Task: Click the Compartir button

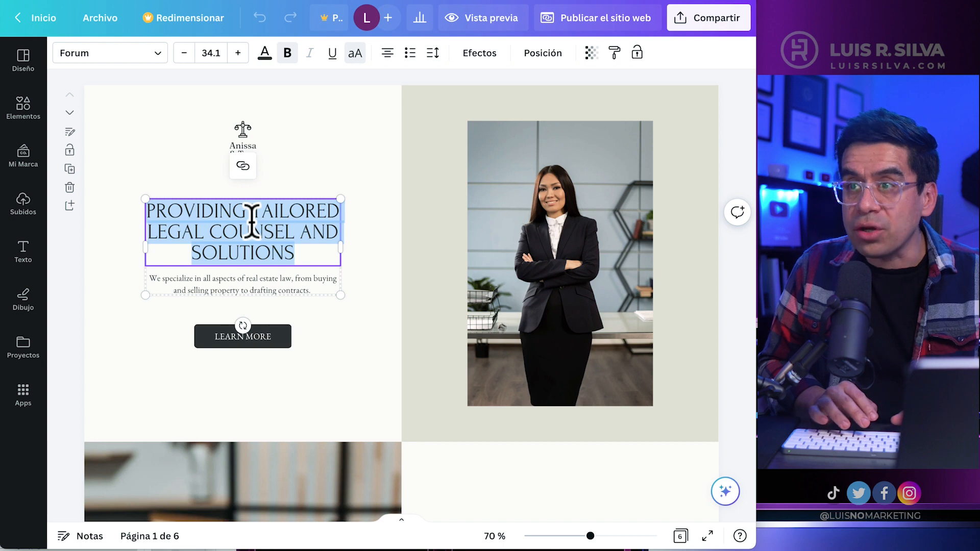Action: (x=708, y=18)
